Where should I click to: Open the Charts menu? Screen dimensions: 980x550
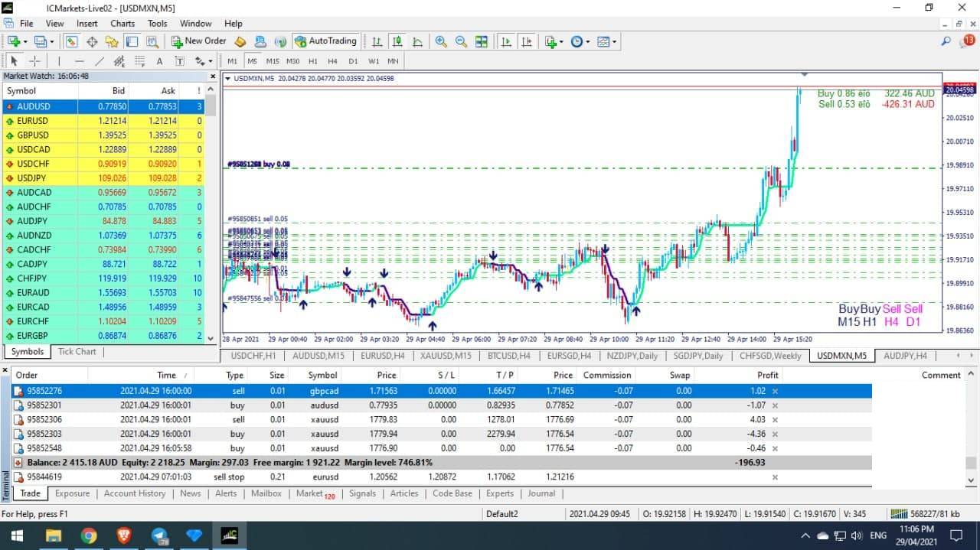122,24
